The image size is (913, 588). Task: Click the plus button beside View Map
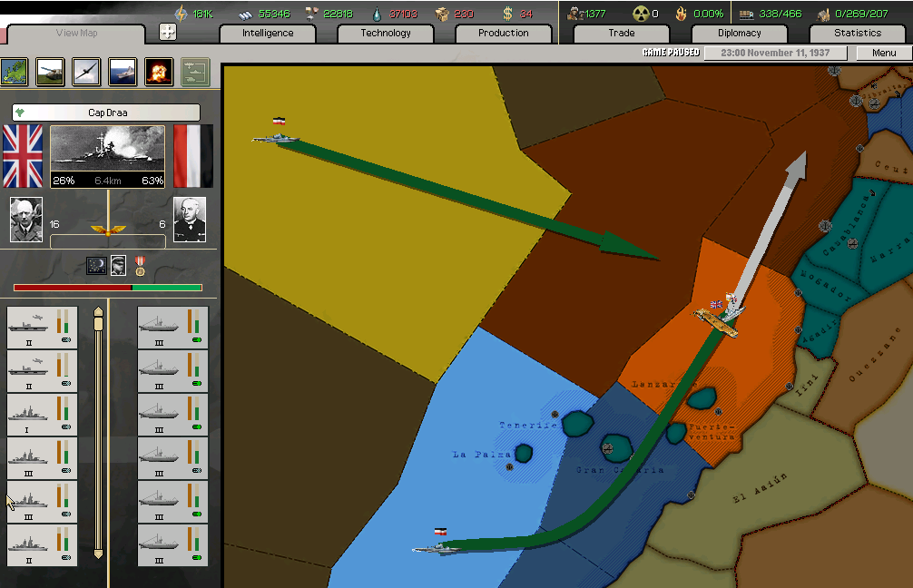[167, 33]
